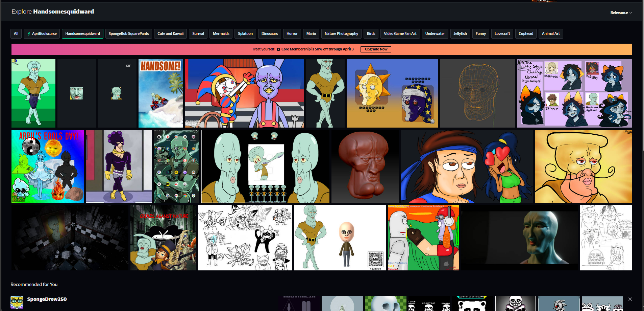Image resolution: width=644 pixels, height=311 pixels.
Task: Select the Animal Art tag
Action: pyautogui.click(x=551, y=34)
